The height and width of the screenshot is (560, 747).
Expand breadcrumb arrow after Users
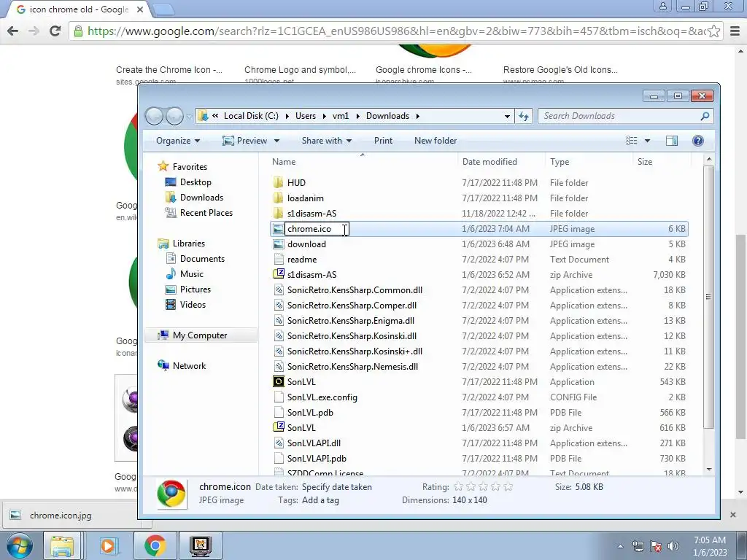(x=325, y=116)
